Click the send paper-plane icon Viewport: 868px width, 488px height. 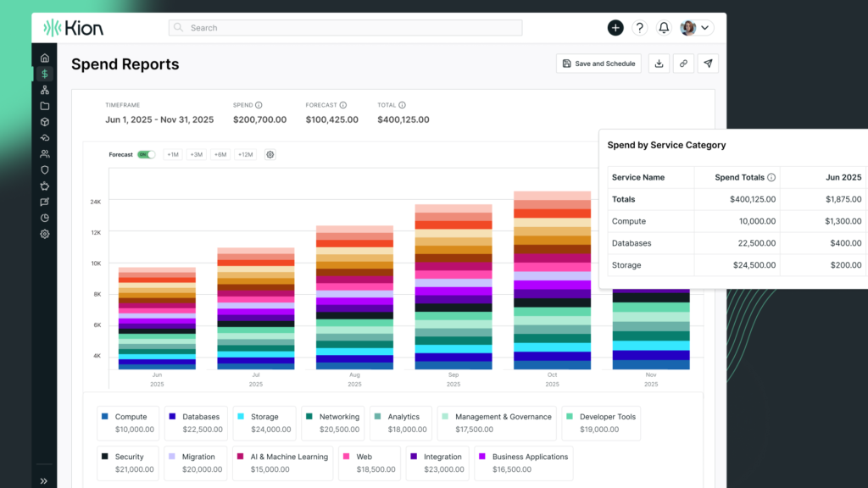708,64
